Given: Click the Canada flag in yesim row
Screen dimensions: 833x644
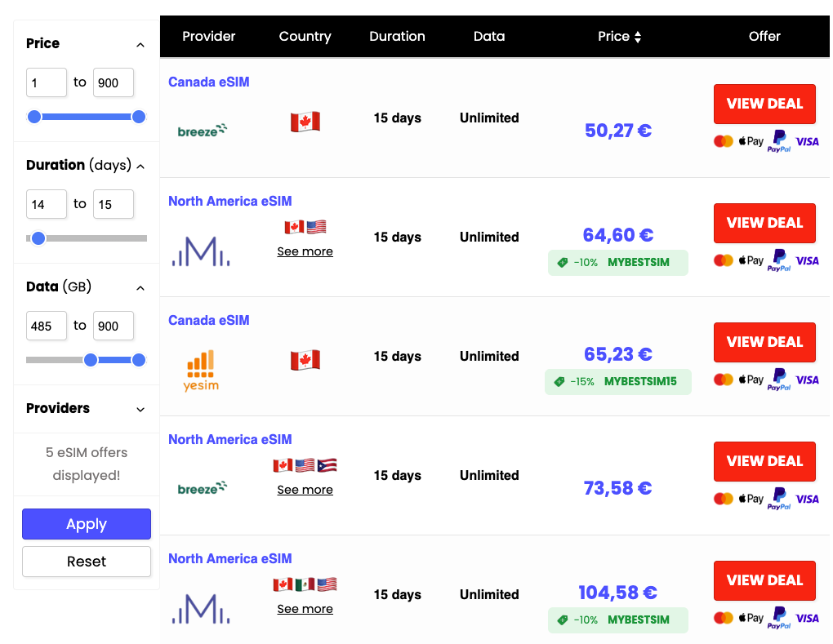Looking at the screenshot, I should pyautogui.click(x=305, y=360).
